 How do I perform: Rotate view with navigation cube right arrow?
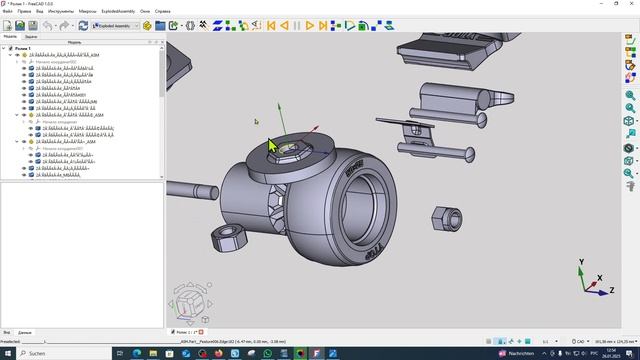pos(210,304)
